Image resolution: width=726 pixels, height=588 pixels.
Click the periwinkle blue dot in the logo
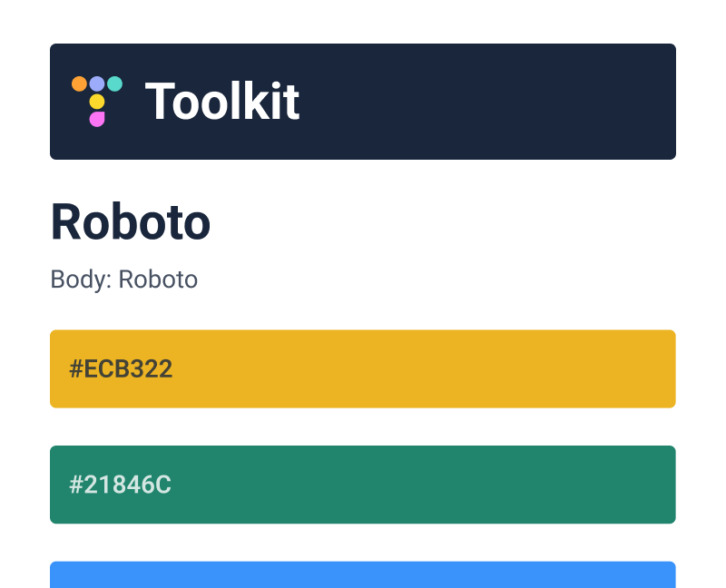(97, 83)
